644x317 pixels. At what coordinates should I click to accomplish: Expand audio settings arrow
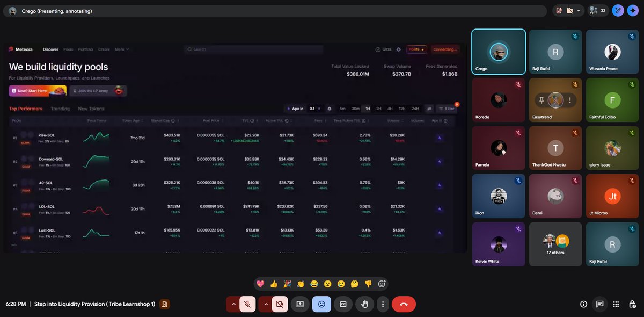[x=233, y=304]
